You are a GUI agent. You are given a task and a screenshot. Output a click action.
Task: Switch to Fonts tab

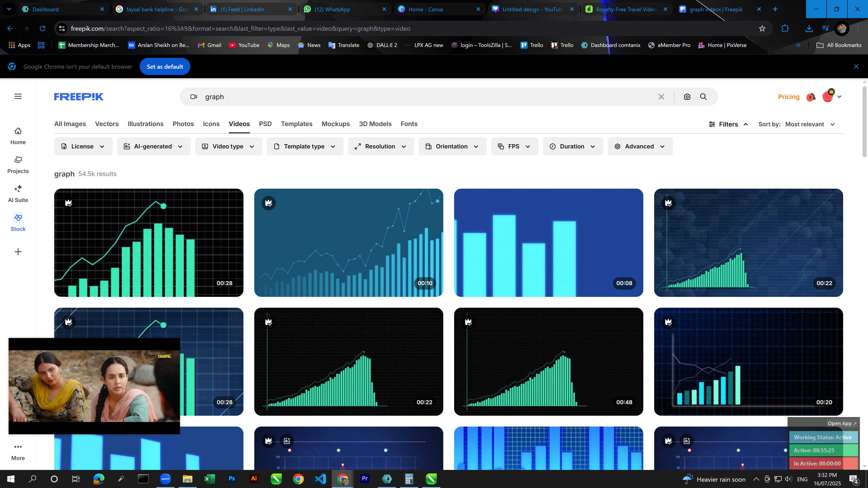click(x=409, y=124)
